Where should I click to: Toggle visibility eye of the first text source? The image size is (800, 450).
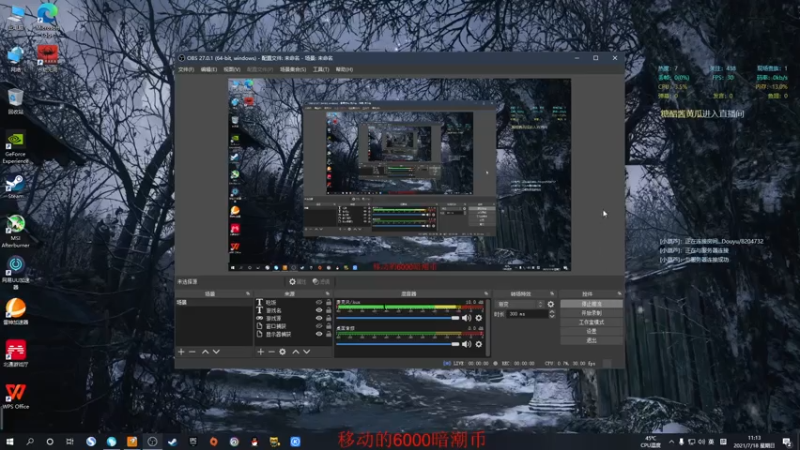tap(319, 303)
